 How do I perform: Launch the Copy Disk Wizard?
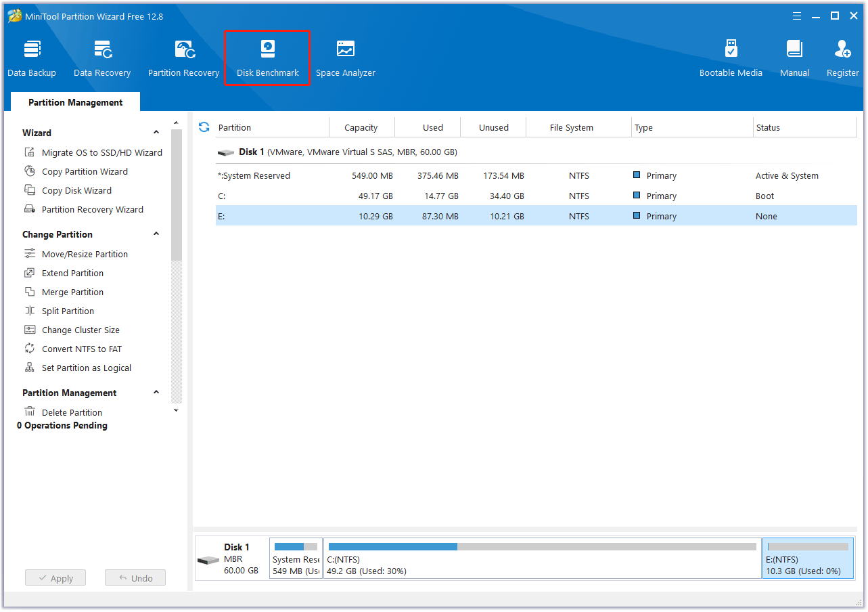pos(68,190)
